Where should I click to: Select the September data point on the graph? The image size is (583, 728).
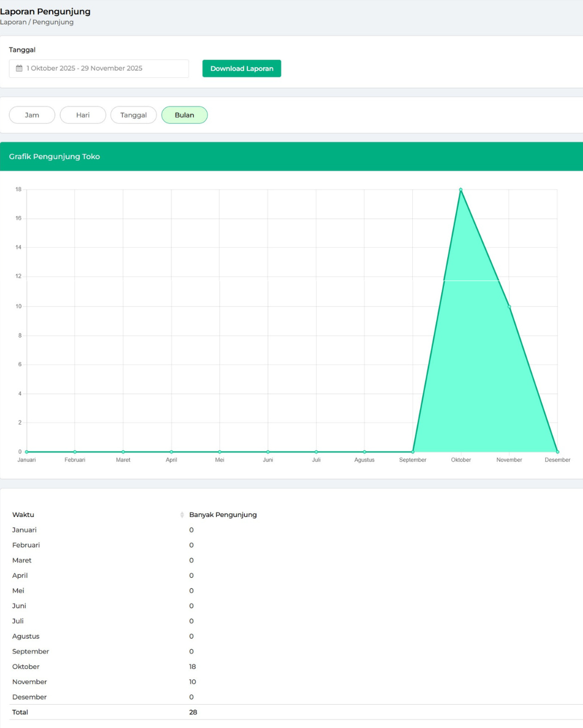413,452
